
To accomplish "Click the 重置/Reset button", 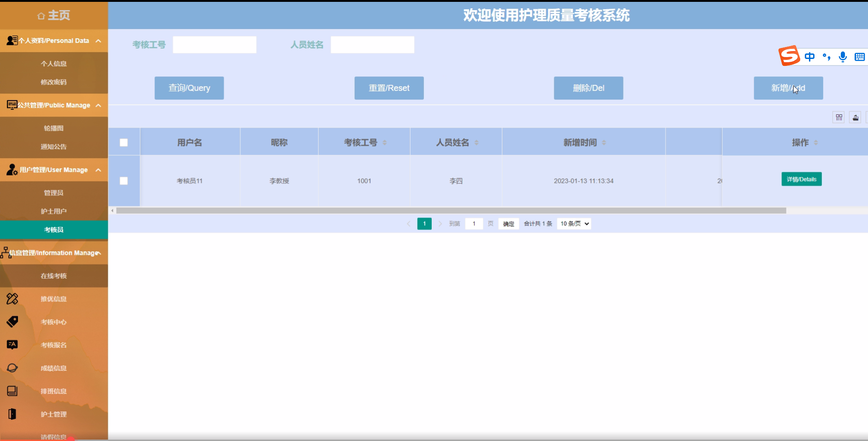I will pos(389,88).
